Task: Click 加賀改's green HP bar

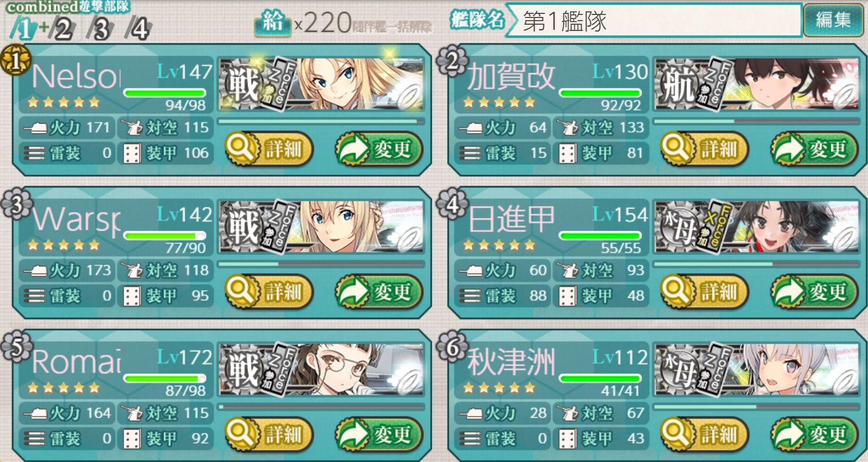Action: point(600,93)
